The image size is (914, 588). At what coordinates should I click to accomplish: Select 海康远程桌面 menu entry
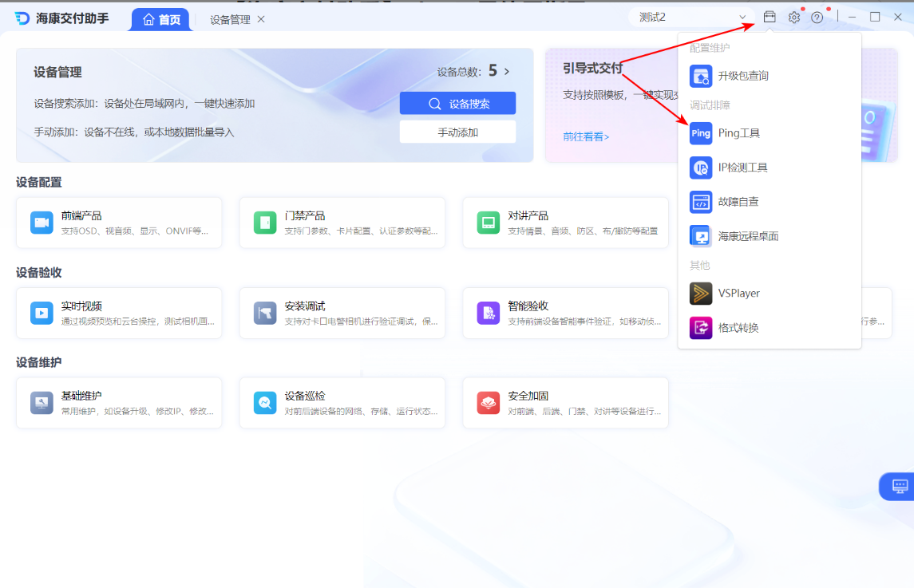770,237
